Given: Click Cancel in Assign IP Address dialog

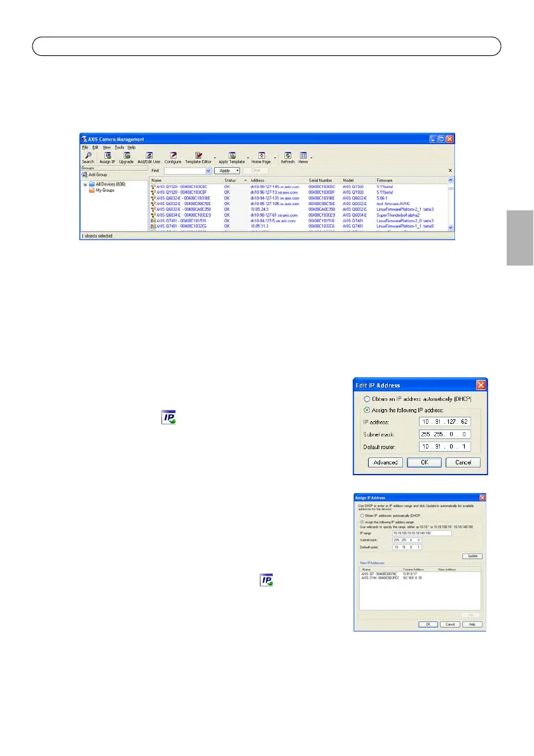Looking at the screenshot, I should pos(450,624).
